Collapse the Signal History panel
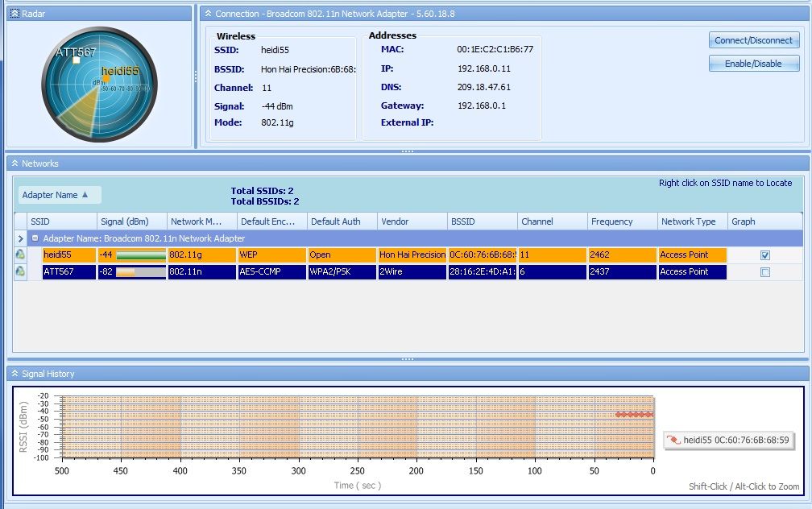812x509 pixels. tap(14, 374)
